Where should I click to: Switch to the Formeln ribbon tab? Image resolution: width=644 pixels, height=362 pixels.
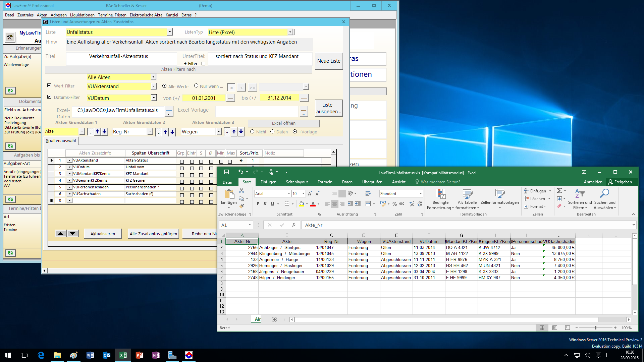tap(325, 182)
